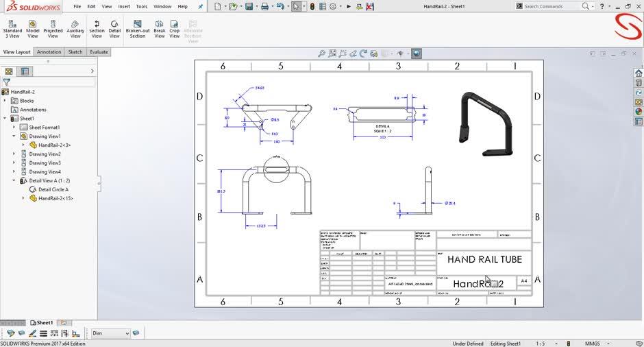This screenshot has width=644, height=347.
Task: Pick the Crop View tool
Action: tap(175, 28)
